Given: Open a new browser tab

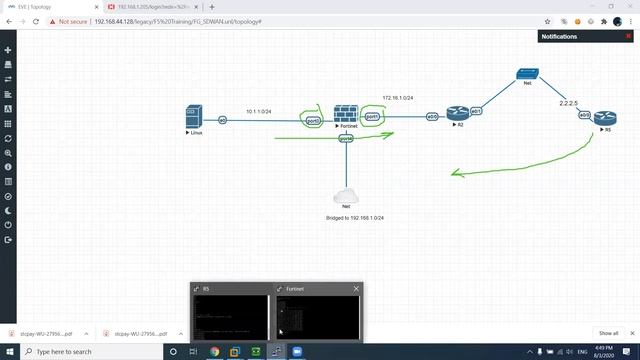Looking at the screenshot, I should pos(211,7).
